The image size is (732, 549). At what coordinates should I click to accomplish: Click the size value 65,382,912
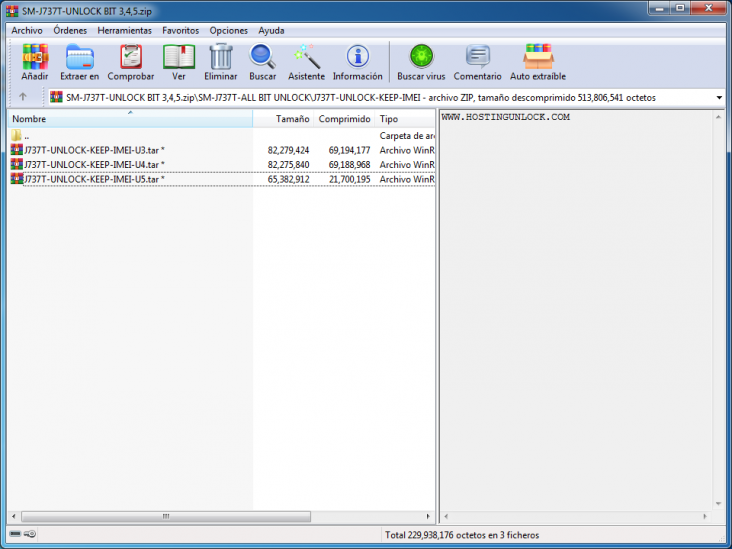289,179
